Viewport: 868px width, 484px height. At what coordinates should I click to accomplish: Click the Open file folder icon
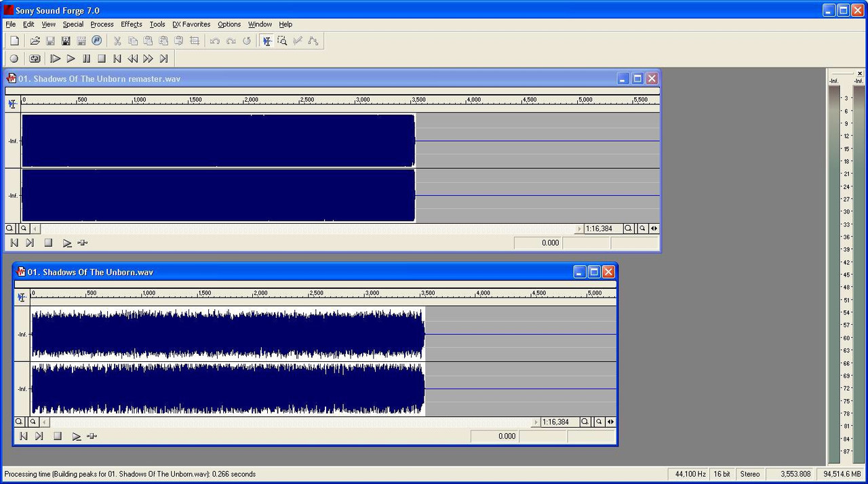tap(35, 41)
